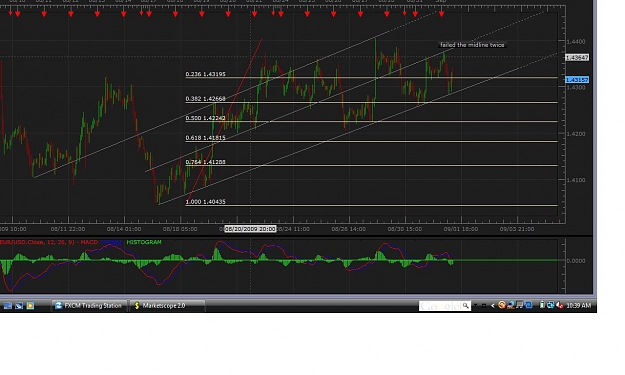Viewport: 625px width, 375px height.
Task: Click the 0.382 1.42668 Fibonacci level label
Action: [x=205, y=99]
